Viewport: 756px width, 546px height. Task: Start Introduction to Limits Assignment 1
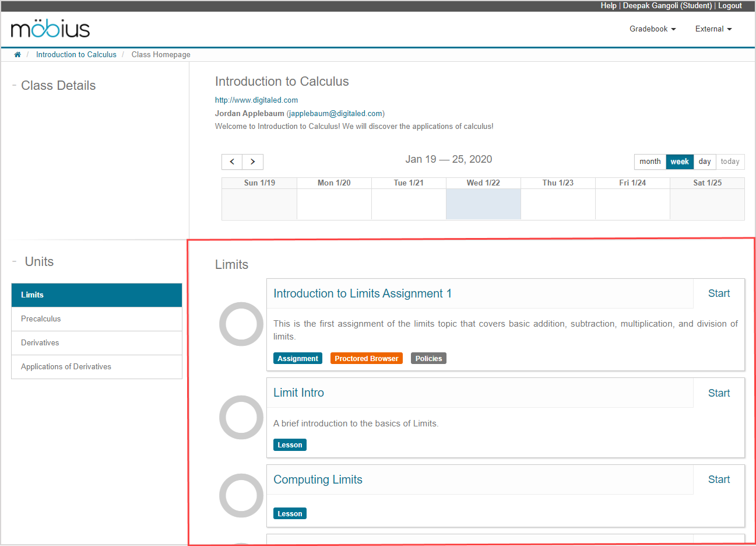click(719, 294)
